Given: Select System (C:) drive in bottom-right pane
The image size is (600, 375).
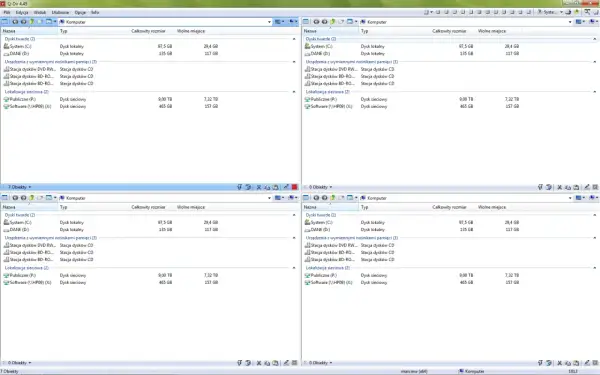Looking at the screenshot, I should click(318, 222).
